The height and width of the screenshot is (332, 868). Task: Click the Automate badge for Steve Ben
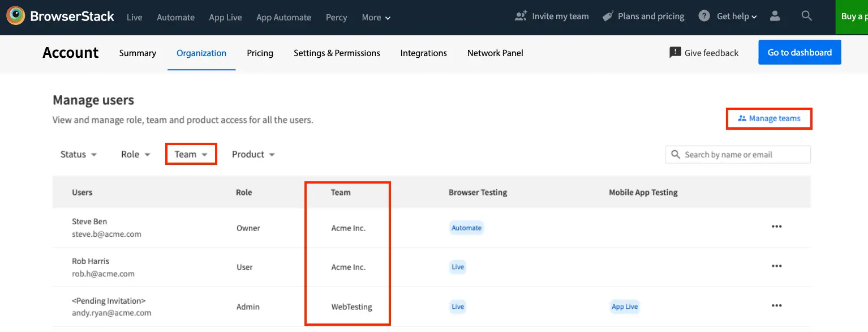click(466, 228)
